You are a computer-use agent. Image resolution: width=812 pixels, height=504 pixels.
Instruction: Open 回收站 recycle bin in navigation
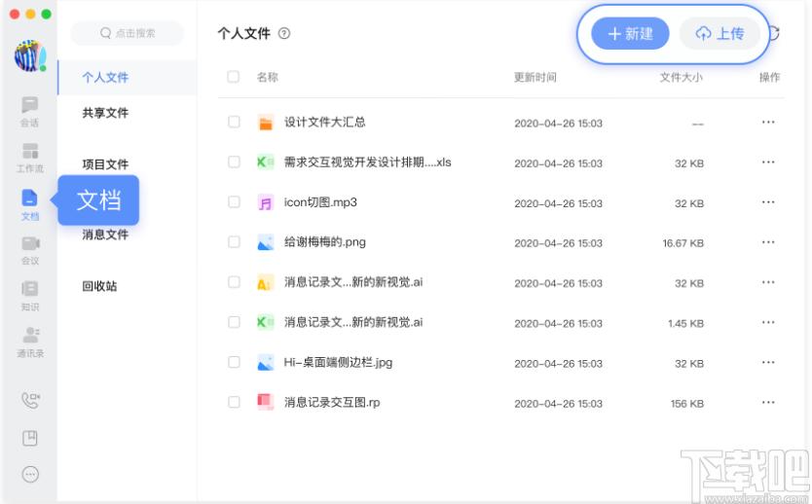(99, 286)
